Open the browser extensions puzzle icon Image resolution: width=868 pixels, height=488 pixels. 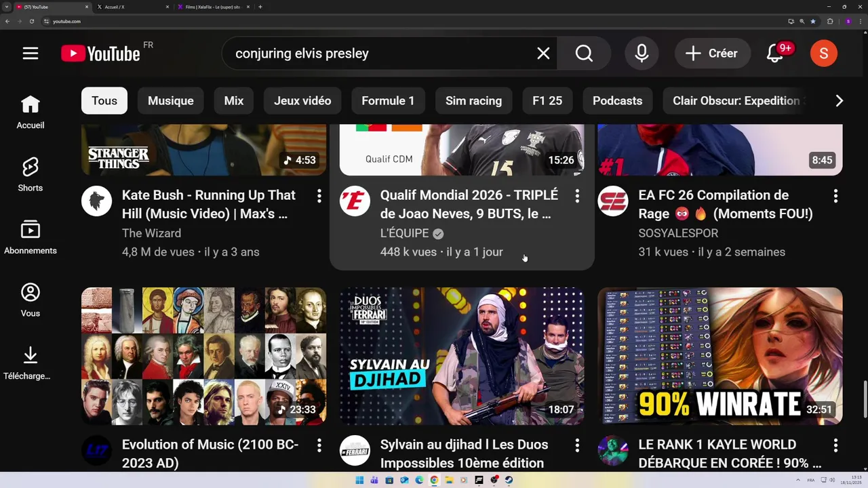[830, 21]
